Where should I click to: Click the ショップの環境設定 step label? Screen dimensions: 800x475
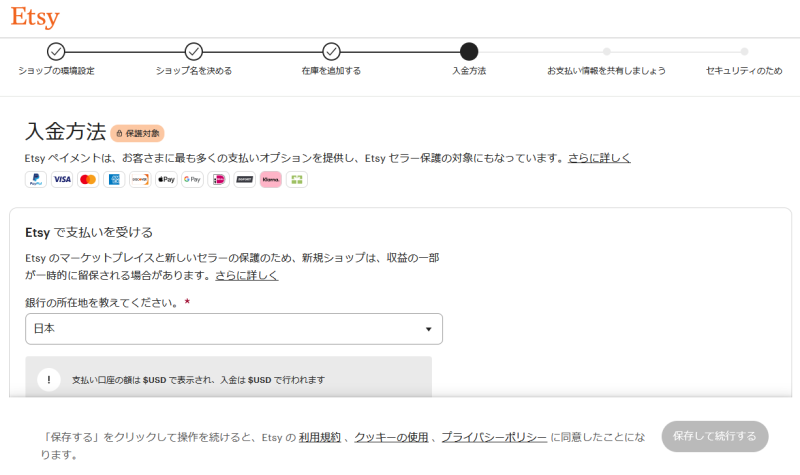56,71
